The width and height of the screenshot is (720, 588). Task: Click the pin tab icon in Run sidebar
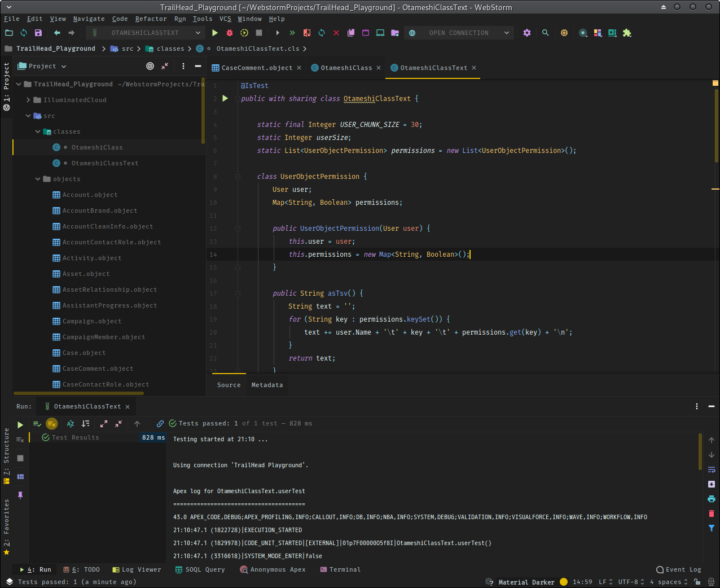(x=20, y=495)
